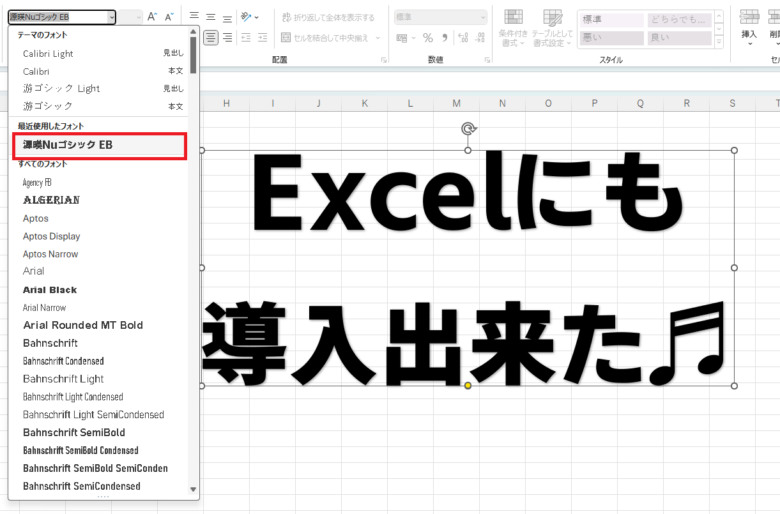Click the text orientation icon
780x514 pixels.
[247, 17]
